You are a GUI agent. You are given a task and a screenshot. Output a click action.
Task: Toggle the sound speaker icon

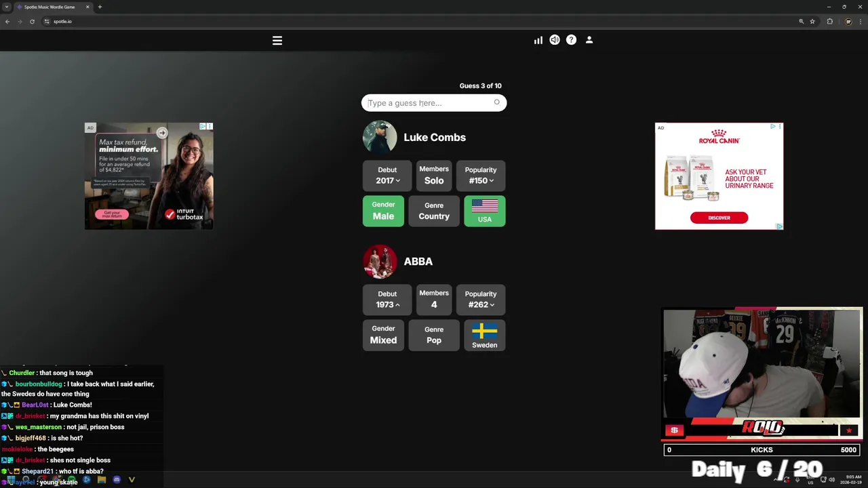pyautogui.click(x=555, y=40)
